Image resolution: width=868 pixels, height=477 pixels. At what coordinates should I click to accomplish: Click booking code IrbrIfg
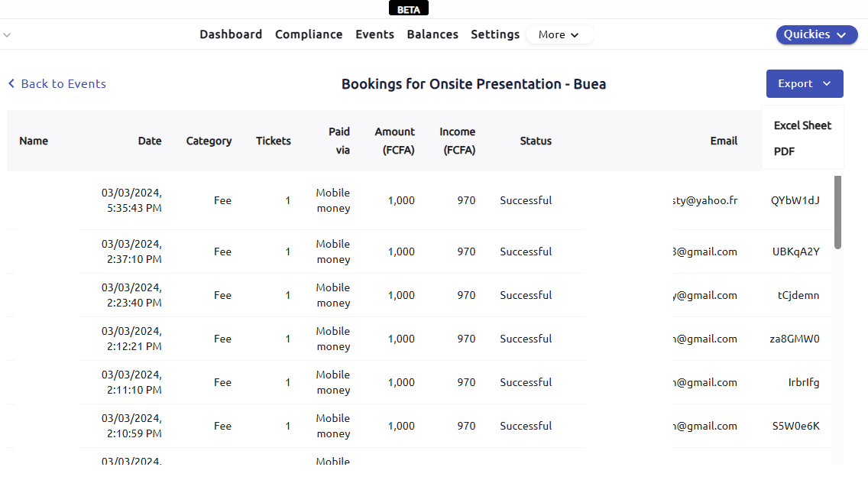tap(804, 382)
